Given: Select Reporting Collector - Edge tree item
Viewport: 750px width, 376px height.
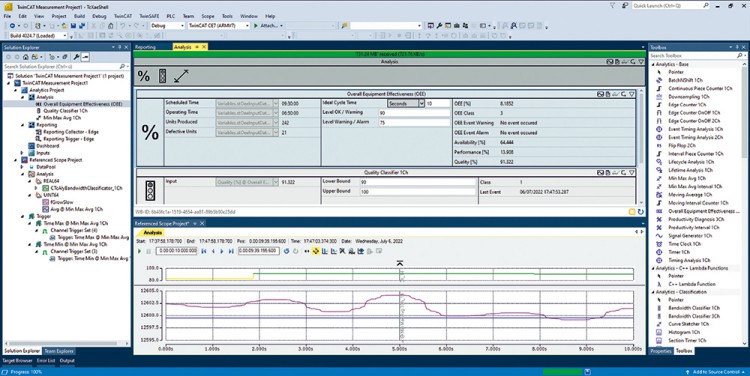Looking at the screenshot, I should [71, 132].
